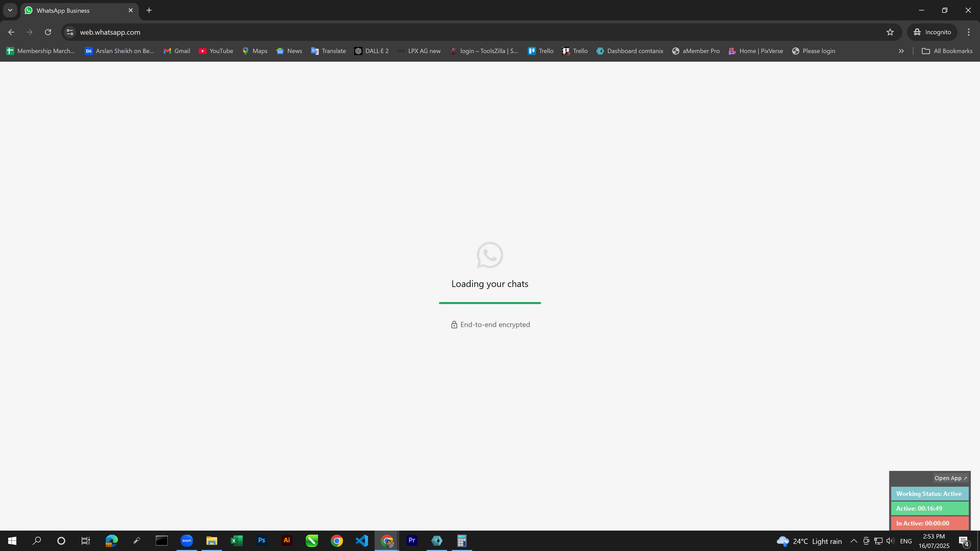Image resolution: width=980 pixels, height=551 pixels.
Task: Open All Bookmarks folder
Action: tap(947, 51)
